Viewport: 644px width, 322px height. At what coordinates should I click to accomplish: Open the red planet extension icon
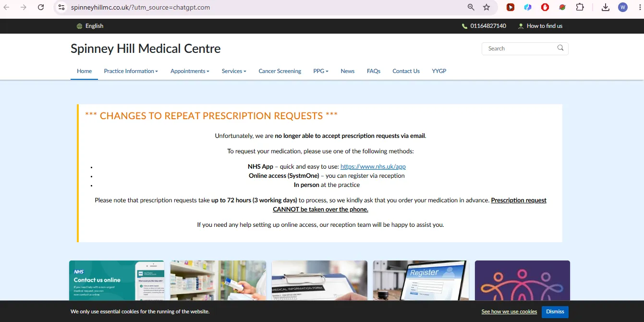click(x=562, y=7)
